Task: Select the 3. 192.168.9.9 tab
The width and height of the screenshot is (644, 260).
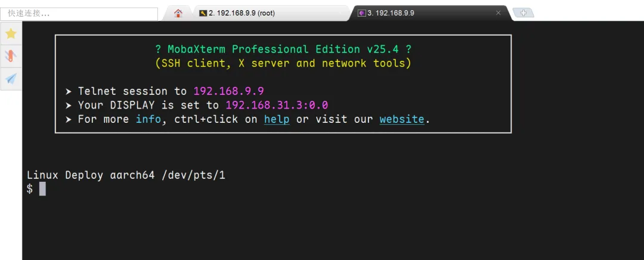Action: (x=429, y=13)
